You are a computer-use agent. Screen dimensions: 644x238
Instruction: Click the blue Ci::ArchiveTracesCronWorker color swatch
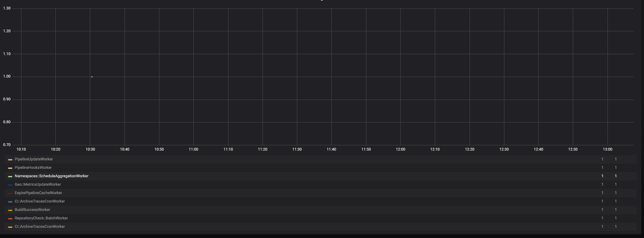[x=10, y=202]
